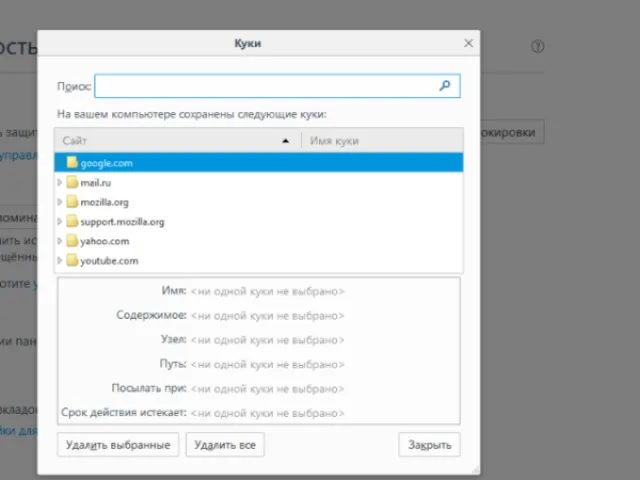
Task: Select the yahoo.com text label
Action: click(x=105, y=241)
